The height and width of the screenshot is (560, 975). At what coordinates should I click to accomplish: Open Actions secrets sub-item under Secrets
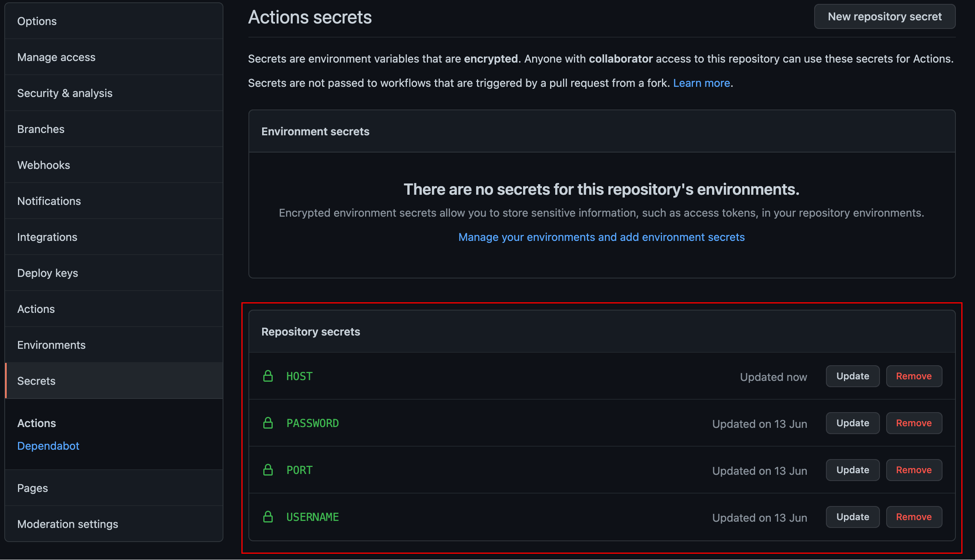37,423
